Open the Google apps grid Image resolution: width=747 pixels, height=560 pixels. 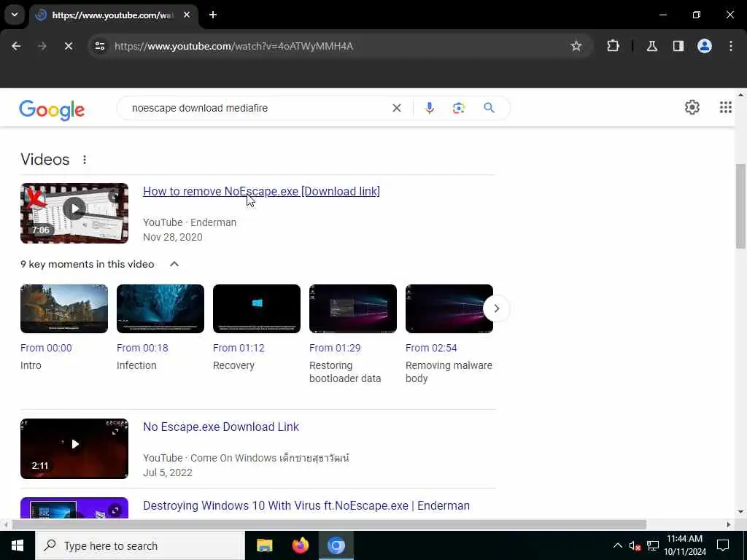pyautogui.click(x=725, y=107)
